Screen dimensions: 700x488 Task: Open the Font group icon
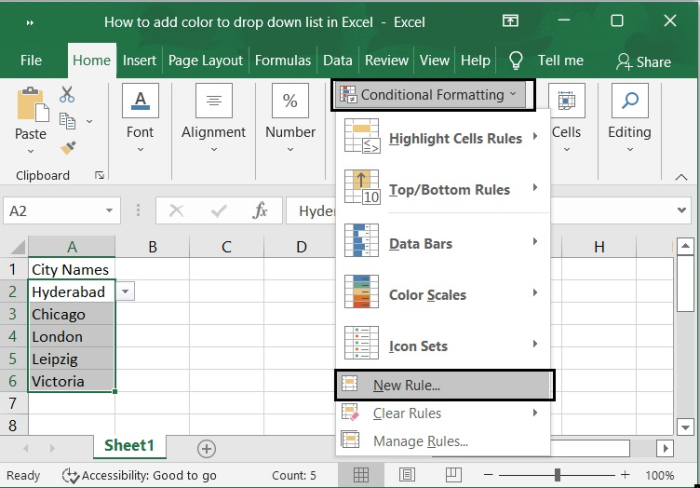140,101
